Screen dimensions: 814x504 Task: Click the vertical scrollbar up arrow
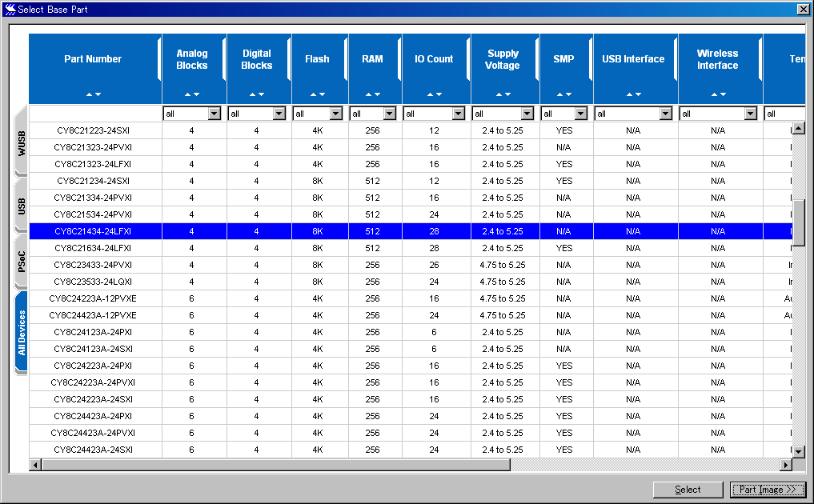point(799,128)
